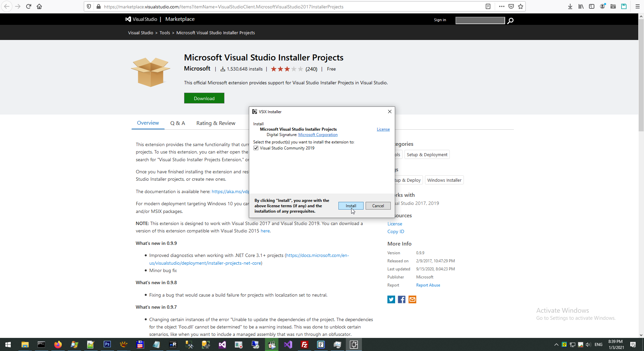Open the Tools breadcrumb
This screenshot has width=644, height=351.
(165, 33)
